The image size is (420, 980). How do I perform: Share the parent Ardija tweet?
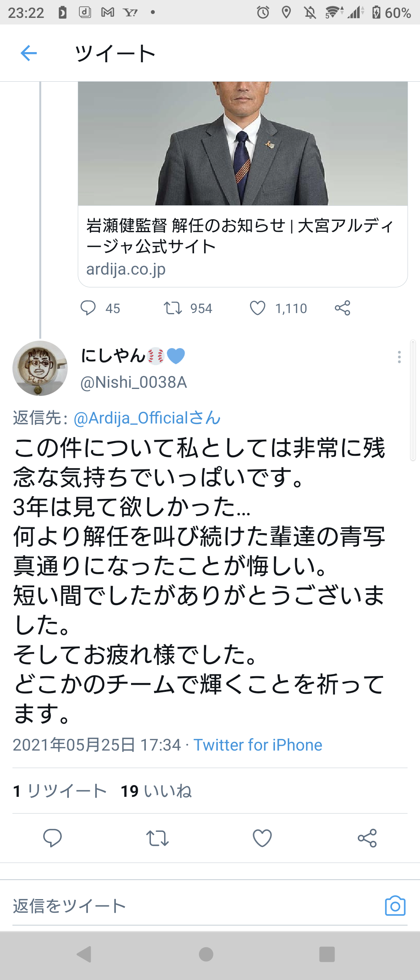(343, 308)
